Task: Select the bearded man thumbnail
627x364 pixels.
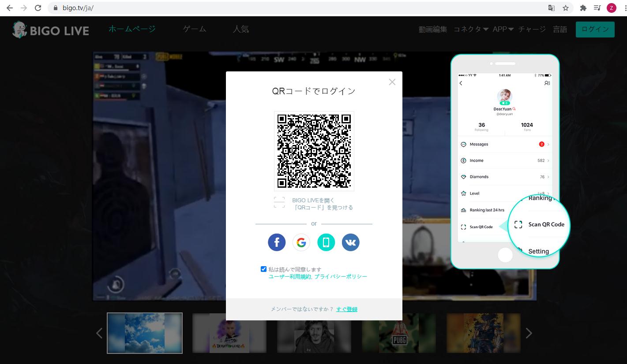Action: (314, 333)
